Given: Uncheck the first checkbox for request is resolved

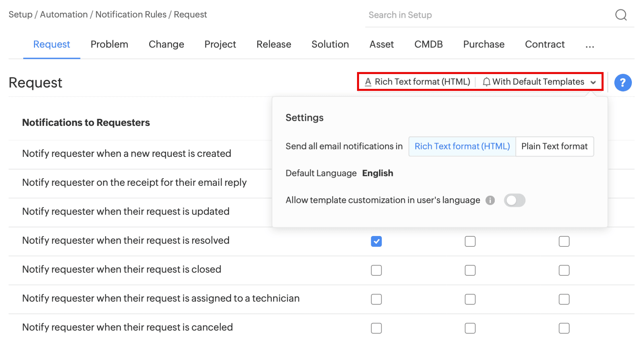Looking at the screenshot, I should [376, 241].
